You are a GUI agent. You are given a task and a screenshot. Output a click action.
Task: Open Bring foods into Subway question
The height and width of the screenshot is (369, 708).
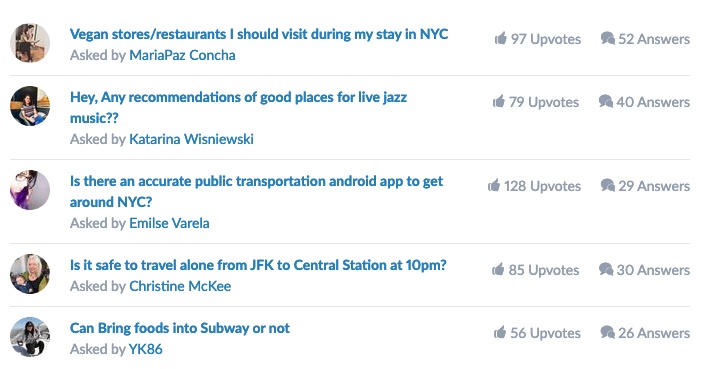[x=180, y=328]
